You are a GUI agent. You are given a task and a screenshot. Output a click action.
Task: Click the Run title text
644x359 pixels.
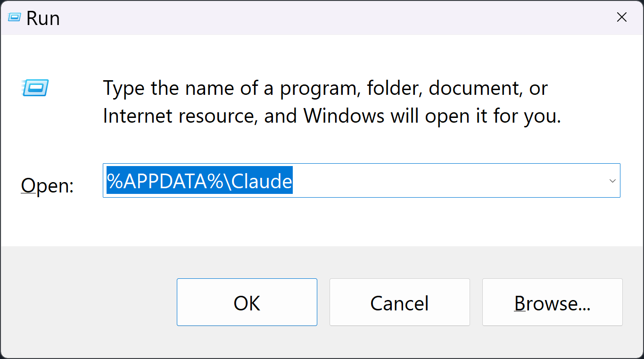click(43, 18)
